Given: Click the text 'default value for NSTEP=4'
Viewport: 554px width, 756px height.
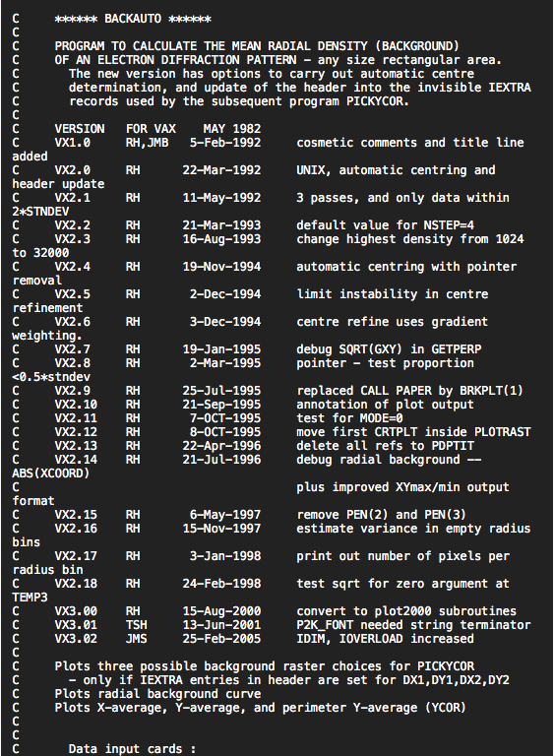Looking at the screenshot, I should [386, 225].
